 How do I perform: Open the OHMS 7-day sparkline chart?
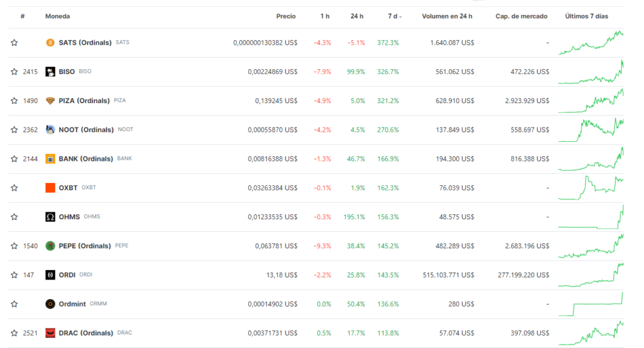click(x=591, y=217)
